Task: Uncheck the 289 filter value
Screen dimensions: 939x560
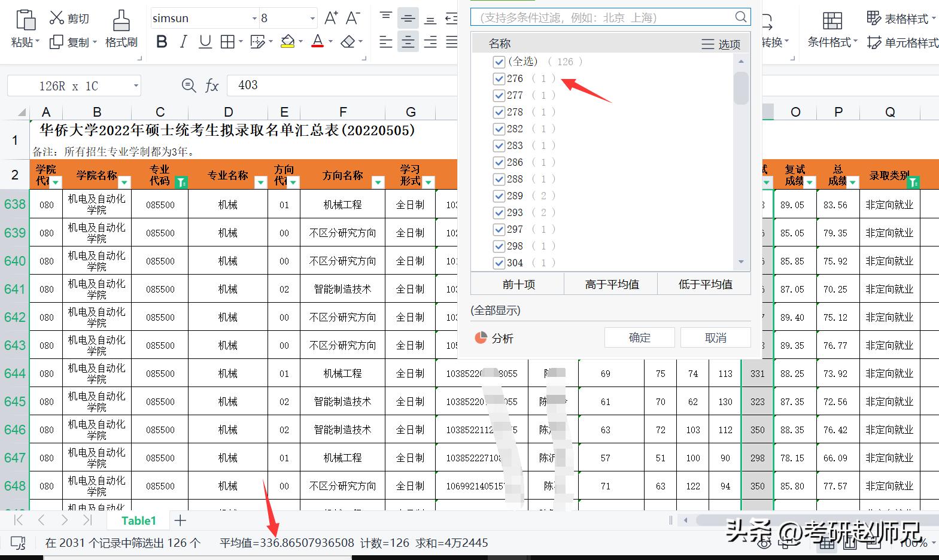Action: [499, 196]
